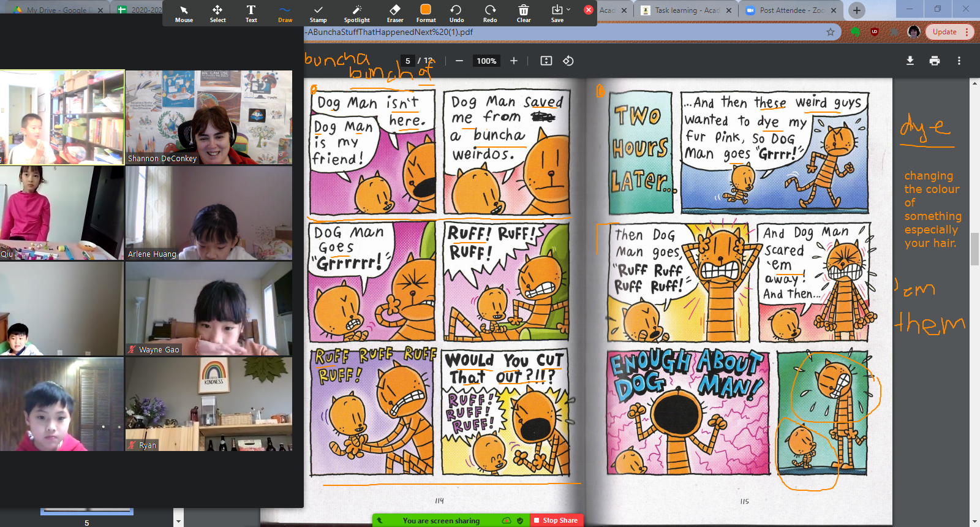The image size is (980, 527).
Task: Bookmark this page with the star icon
Action: click(831, 32)
